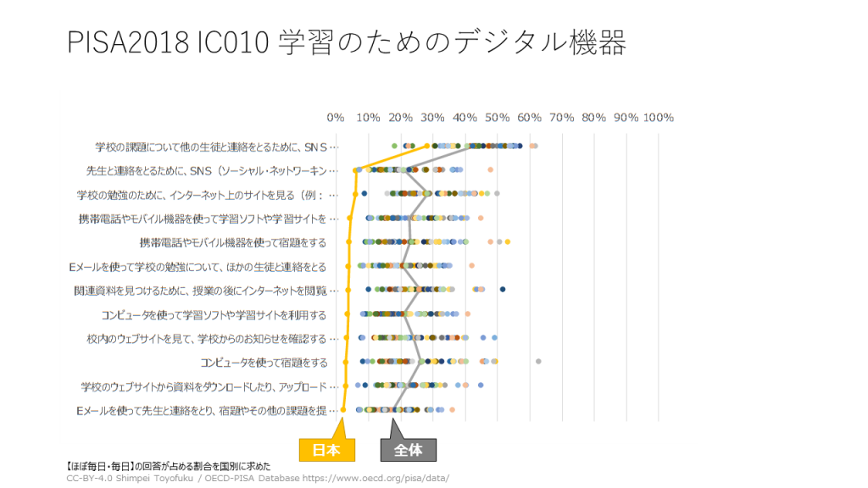Click the footnote beginning with 【ほぼ毎日・毎日】
868x488 pixels.
pyautogui.click(x=168, y=466)
